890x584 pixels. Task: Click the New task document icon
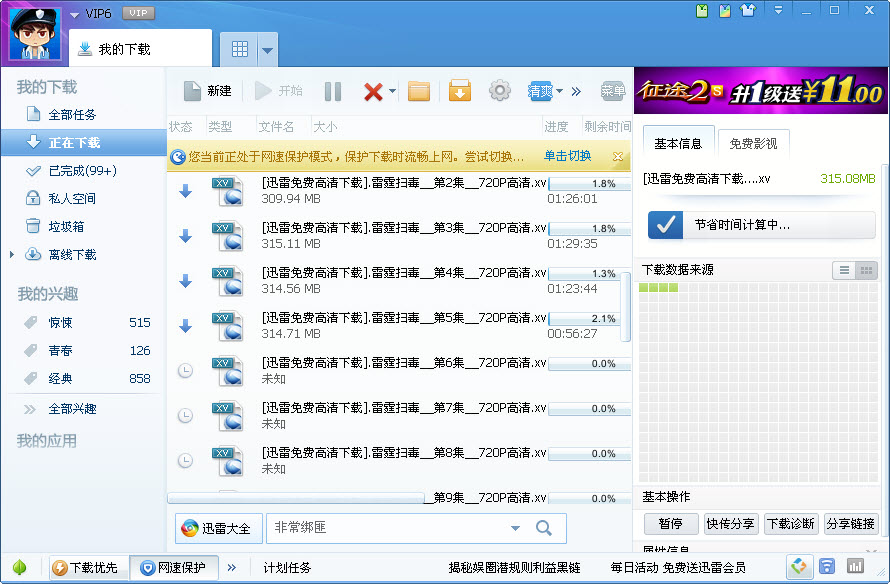(x=192, y=91)
